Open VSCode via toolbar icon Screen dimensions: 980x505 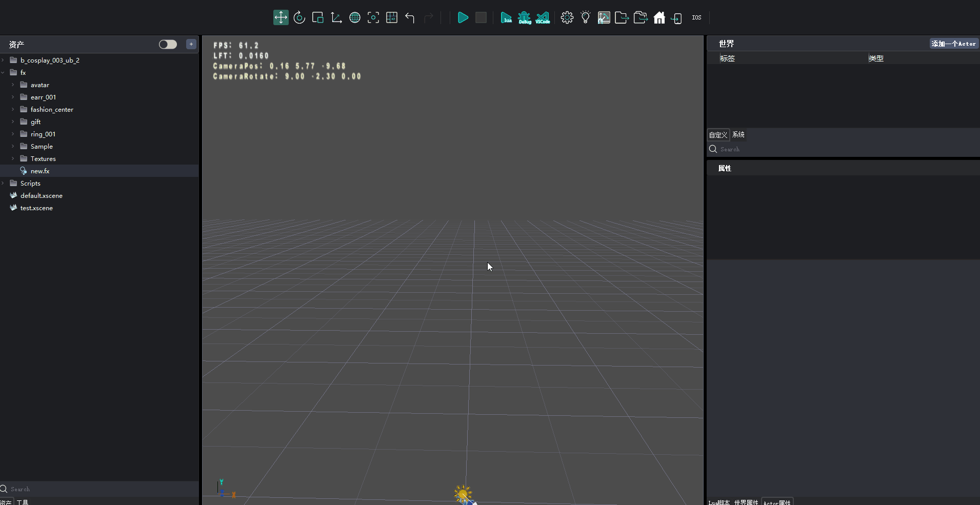543,18
